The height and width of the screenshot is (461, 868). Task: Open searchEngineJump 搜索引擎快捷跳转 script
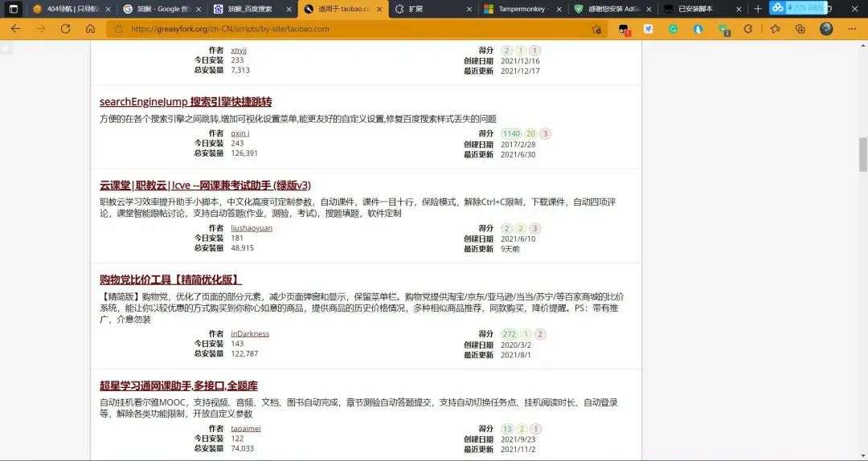(186, 102)
